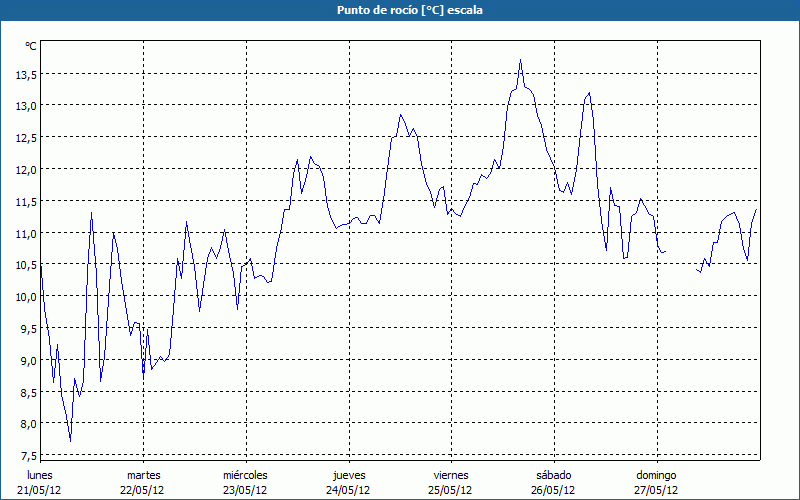Viewport: 800px width, 500px height.
Task: Click the 11,0 y-axis label
Action: pyautogui.click(x=26, y=233)
